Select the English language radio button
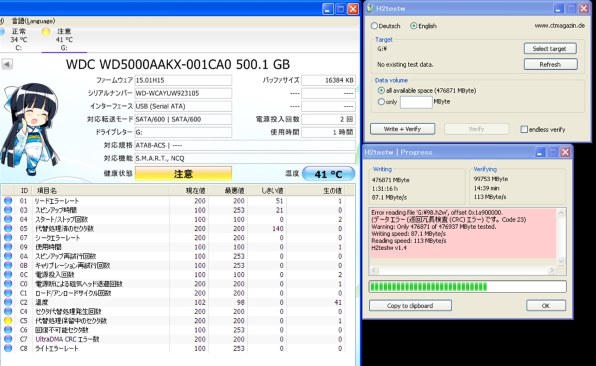The height and width of the screenshot is (366, 596). click(414, 26)
